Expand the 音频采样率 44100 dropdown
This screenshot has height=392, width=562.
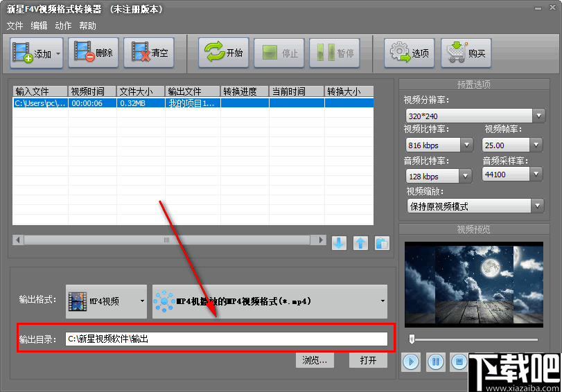coord(536,175)
